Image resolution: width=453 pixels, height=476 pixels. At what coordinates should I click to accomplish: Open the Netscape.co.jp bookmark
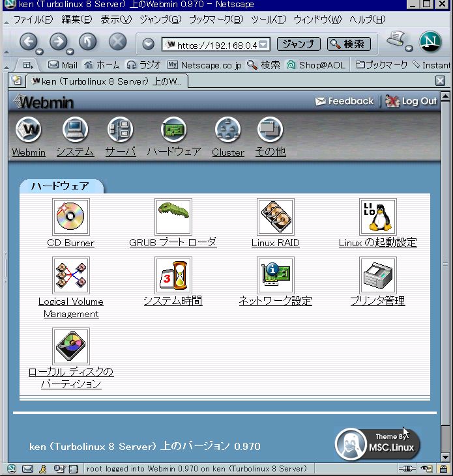(x=205, y=65)
